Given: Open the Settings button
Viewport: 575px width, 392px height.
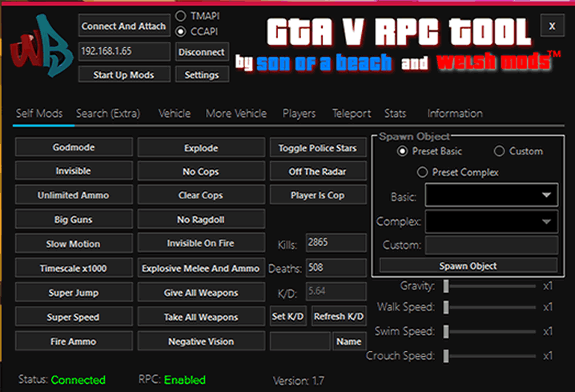Looking at the screenshot, I should 202,74.
